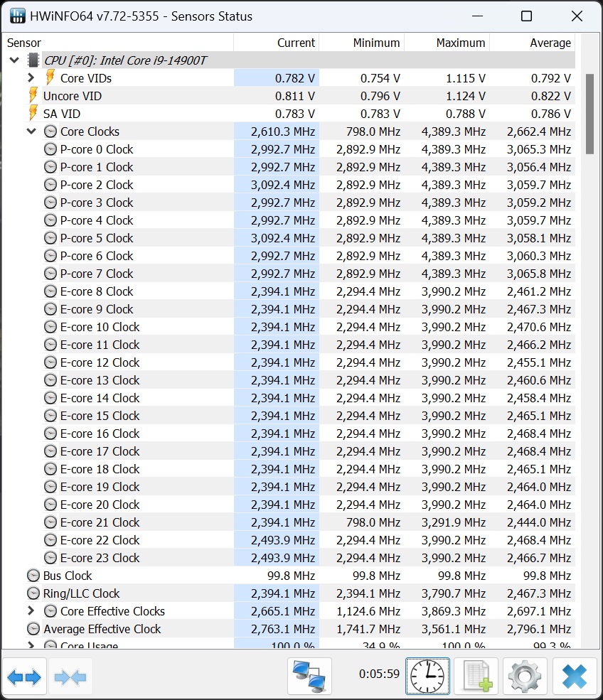This screenshot has width=603, height=700.
Task: Click the lightning icon next to SA VID
Action: tap(33, 114)
